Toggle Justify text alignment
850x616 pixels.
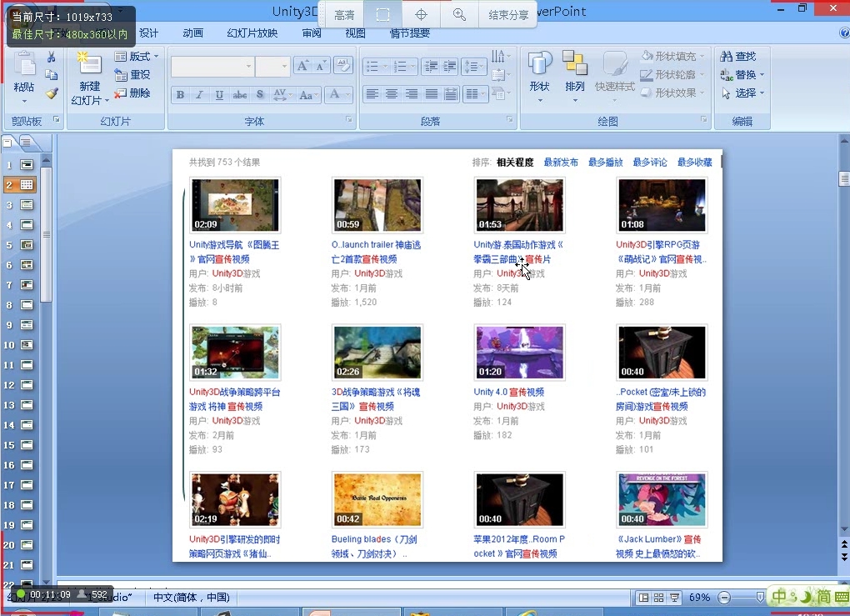pyautogui.click(x=431, y=94)
